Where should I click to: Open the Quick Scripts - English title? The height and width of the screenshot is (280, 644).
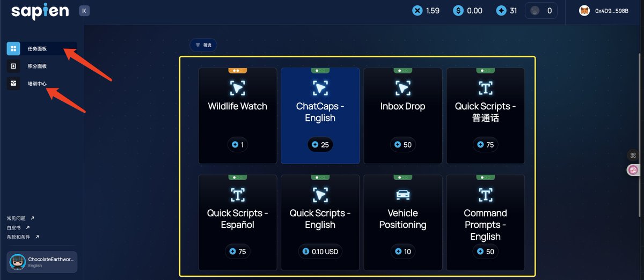coord(320,219)
